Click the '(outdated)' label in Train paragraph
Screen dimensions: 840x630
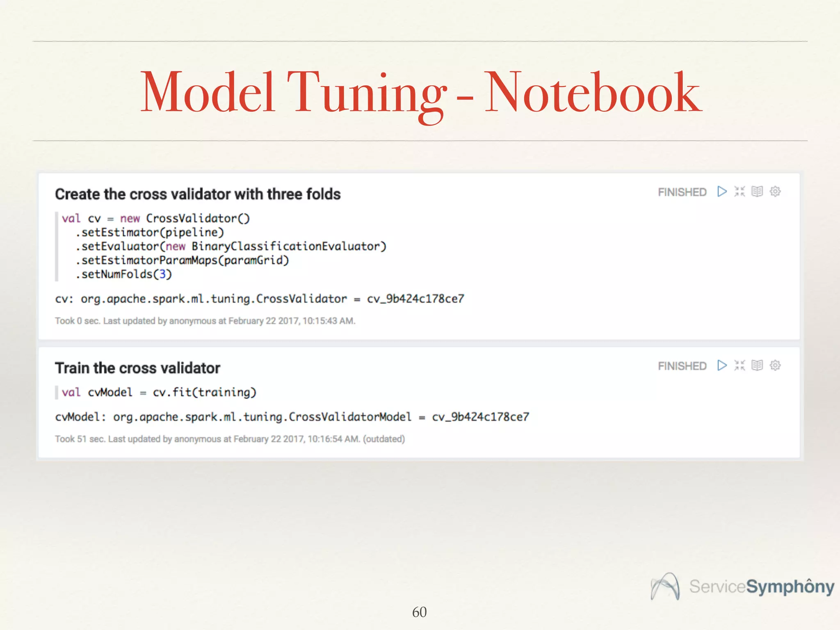[x=384, y=439]
